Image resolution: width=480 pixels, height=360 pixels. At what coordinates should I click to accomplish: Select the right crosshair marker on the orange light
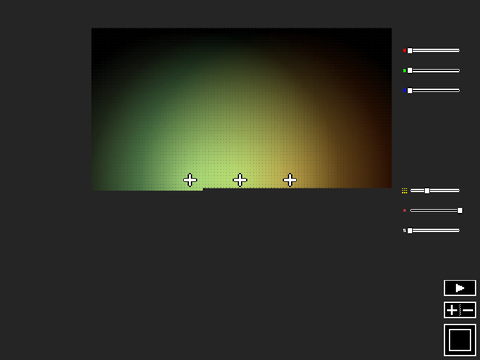290,180
